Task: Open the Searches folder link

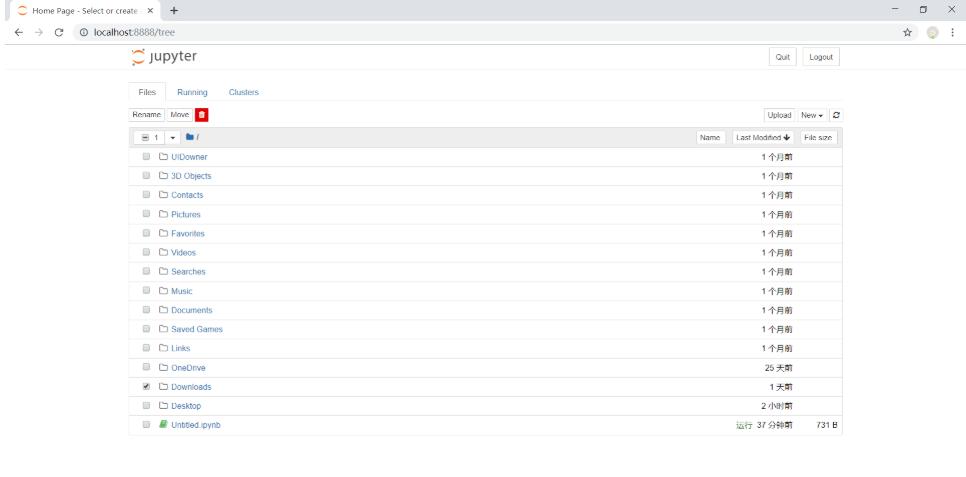Action: click(x=189, y=272)
